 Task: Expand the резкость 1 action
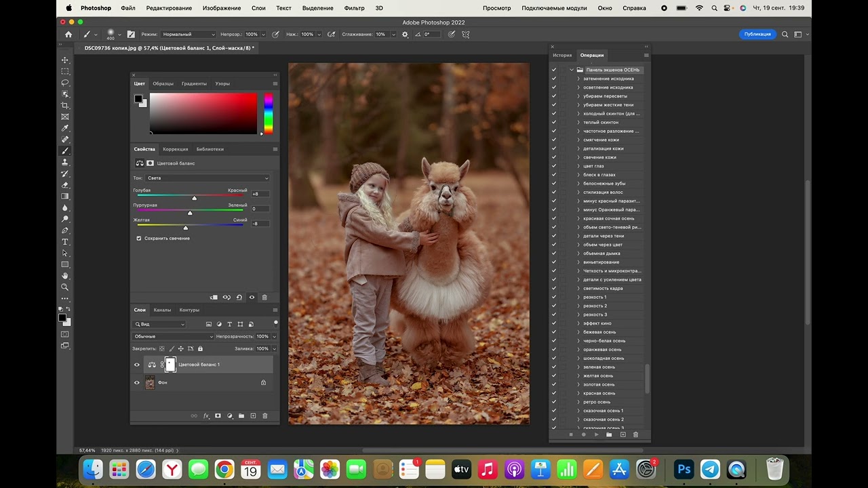578,297
